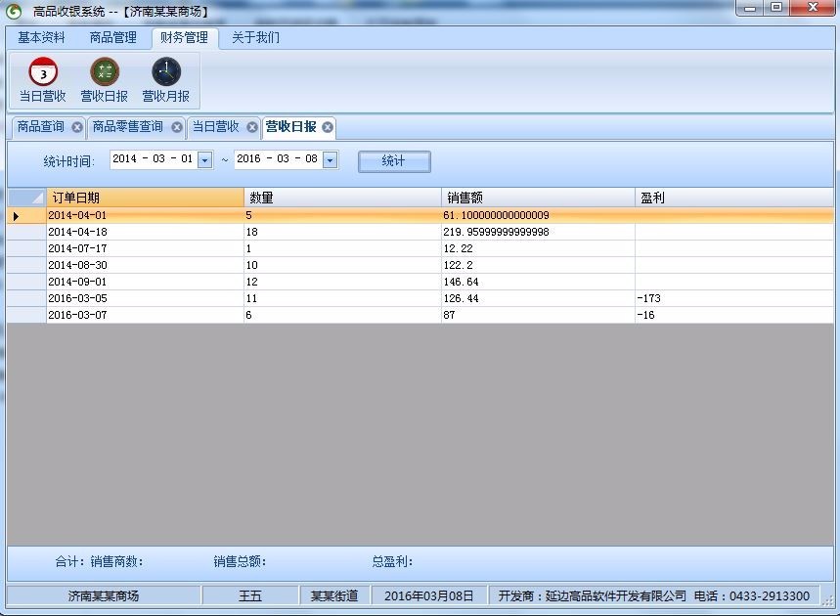Select the 营收日报 calculator toolbar icon

click(x=103, y=80)
